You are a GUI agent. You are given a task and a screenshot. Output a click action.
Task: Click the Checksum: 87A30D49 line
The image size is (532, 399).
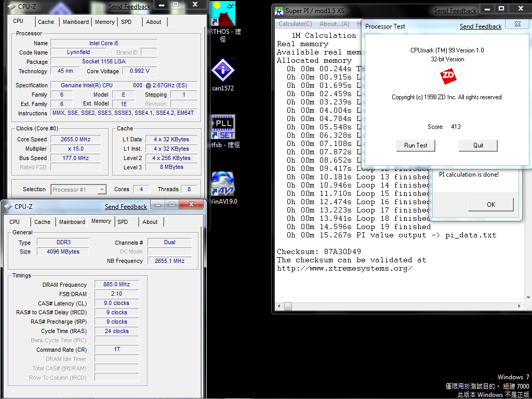[x=319, y=252]
